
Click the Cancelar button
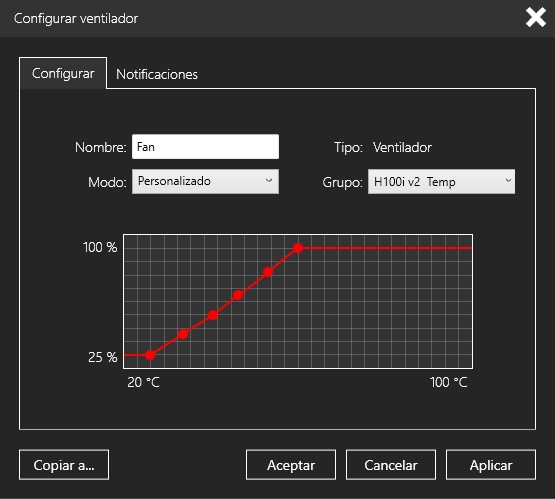pos(391,465)
